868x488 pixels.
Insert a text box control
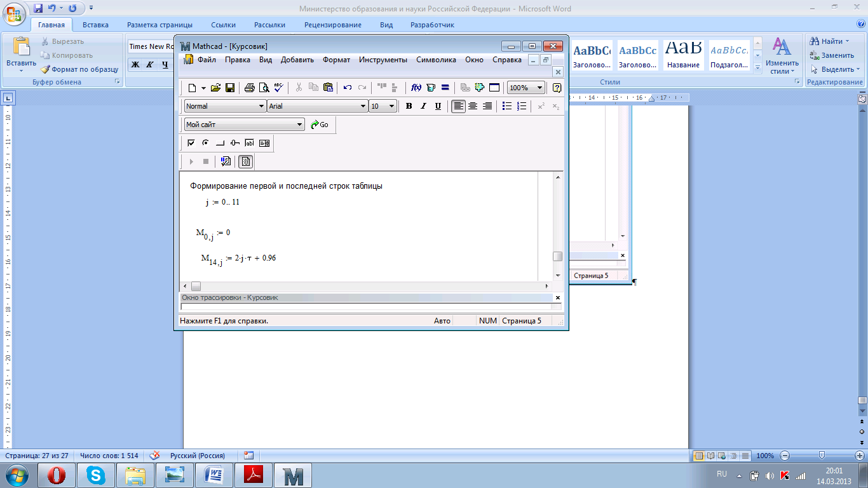coord(250,143)
